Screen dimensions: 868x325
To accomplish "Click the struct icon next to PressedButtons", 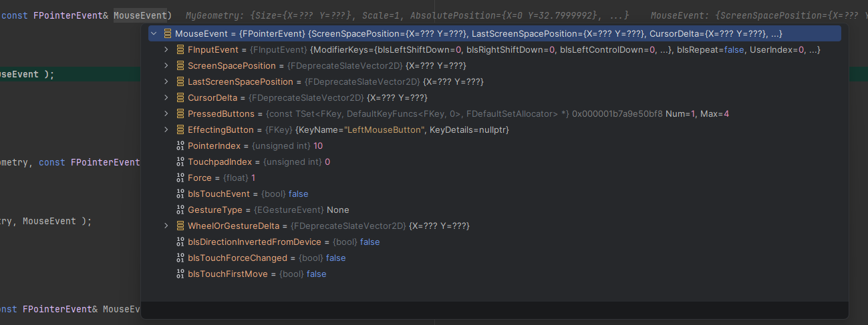I will [180, 114].
